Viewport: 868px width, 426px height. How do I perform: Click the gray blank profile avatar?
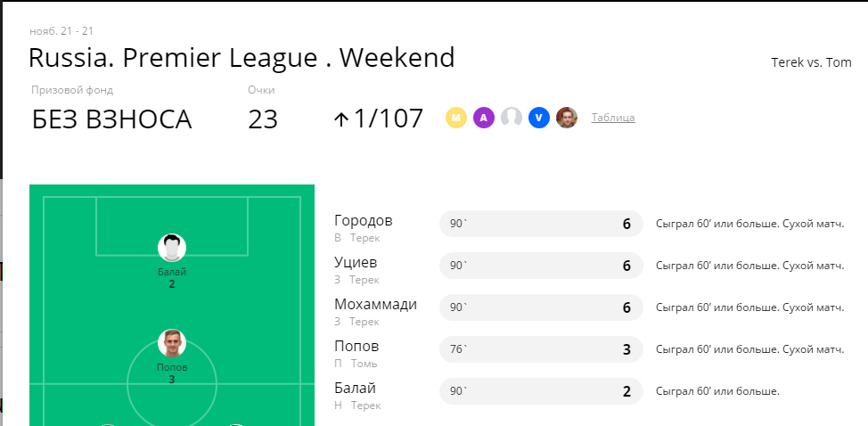pos(512,118)
